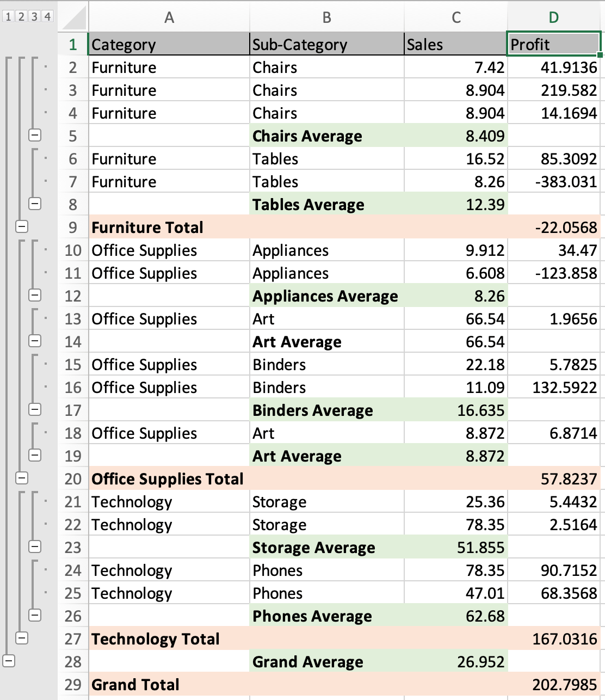Collapse the Chairs Average group
605x700 pixels.
point(35,136)
